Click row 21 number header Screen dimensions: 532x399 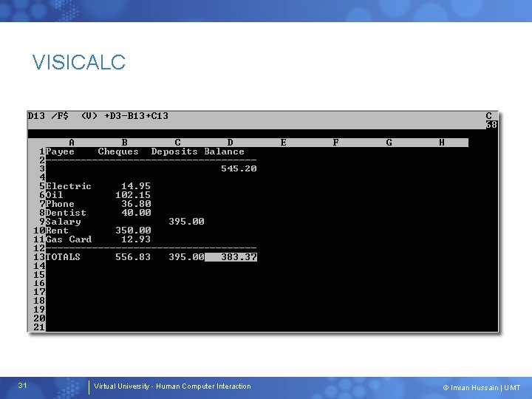click(39, 327)
